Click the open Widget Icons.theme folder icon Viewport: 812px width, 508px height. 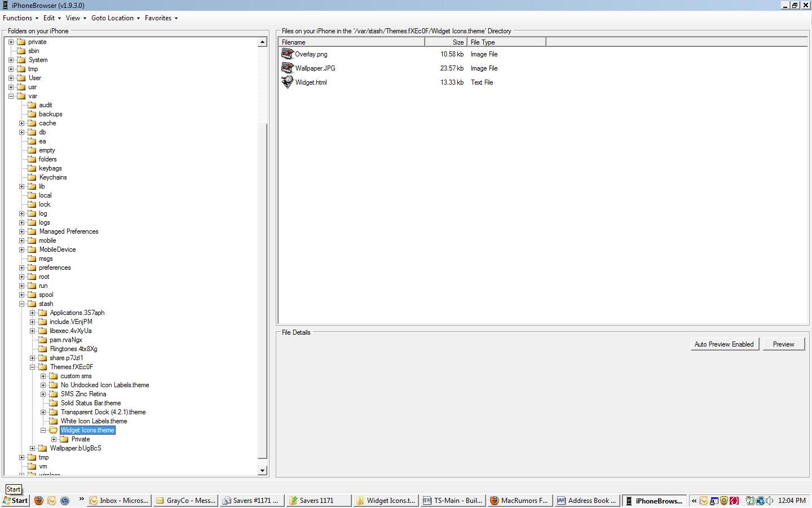[x=53, y=430]
